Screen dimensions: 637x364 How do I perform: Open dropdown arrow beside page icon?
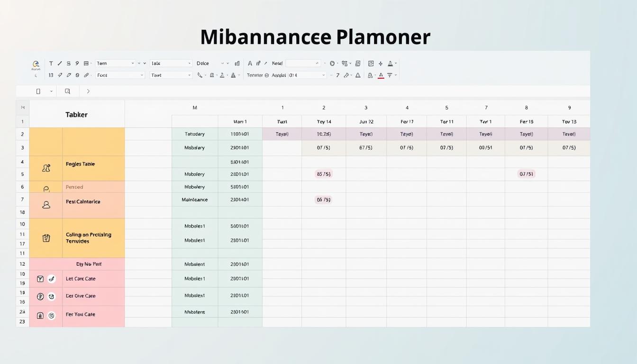[51, 91]
